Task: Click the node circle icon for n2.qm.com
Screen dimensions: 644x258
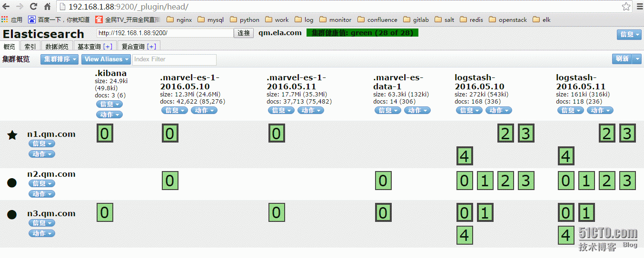Action: pos(12,182)
